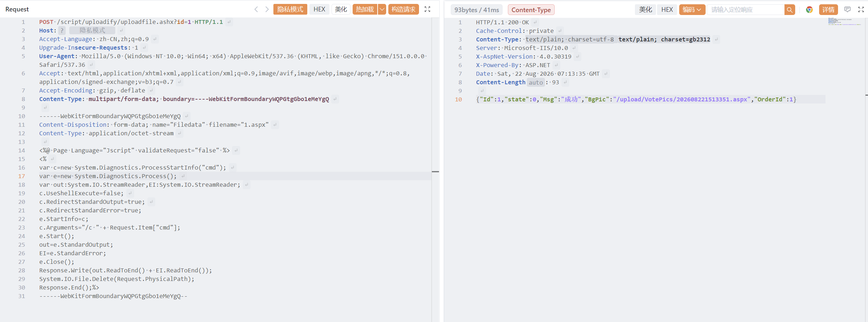Viewport: 868px width, 322px height.
Task: Click the orange search icon in the response toolbar
Action: (789, 10)
